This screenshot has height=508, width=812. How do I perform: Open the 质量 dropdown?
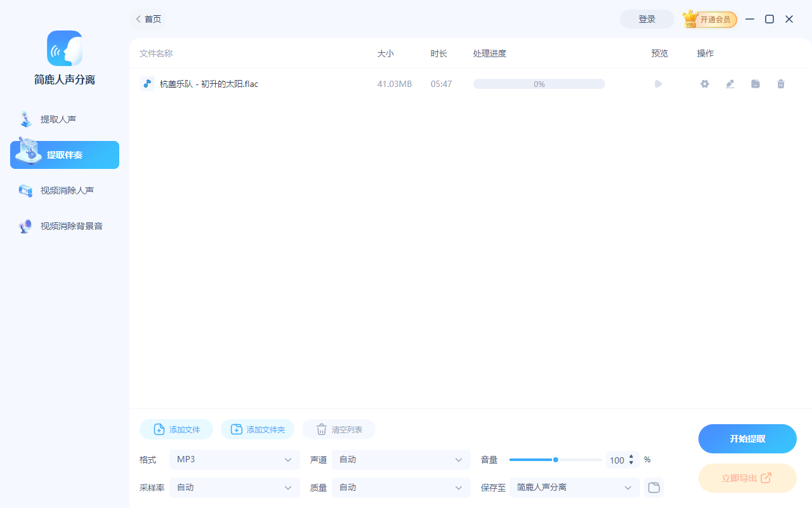click(x=401, y=487)
